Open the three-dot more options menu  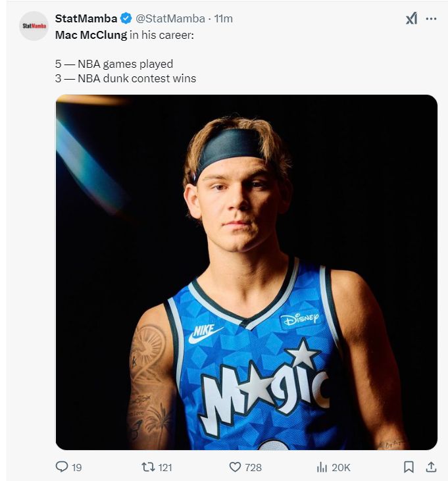pyautogui.click(x=431, y=19)
